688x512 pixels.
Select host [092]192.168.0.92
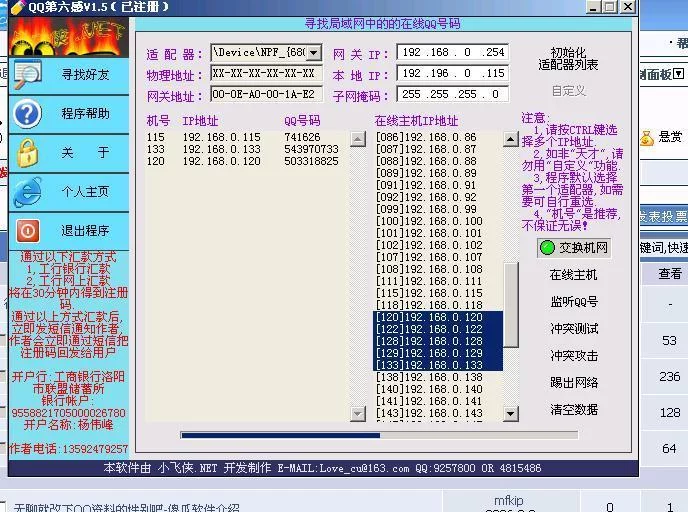[x=438, y=197]
